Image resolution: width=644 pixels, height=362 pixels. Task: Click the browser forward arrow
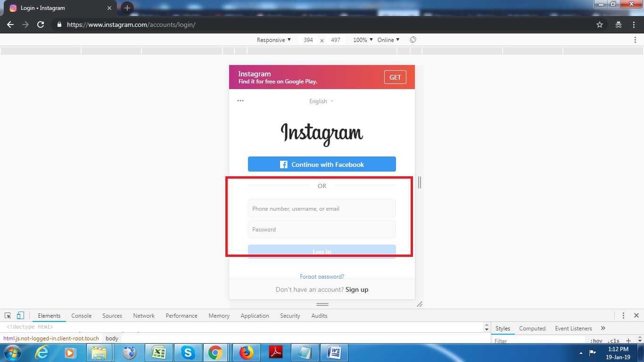coord(25,25)
